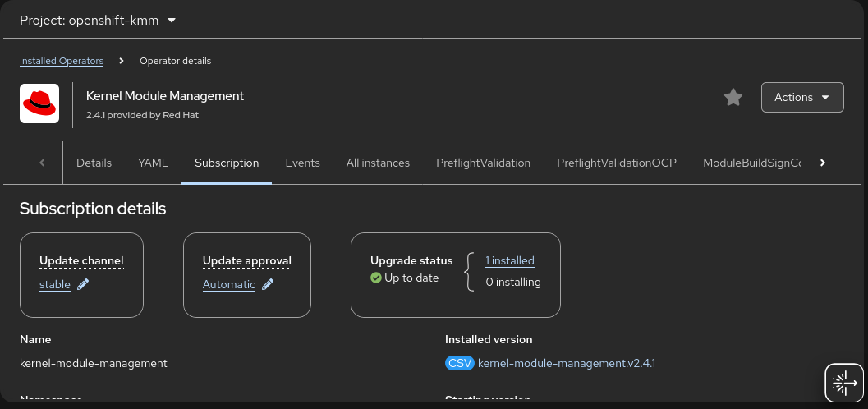Image resolution: width=868 pixels, height=409 pixels.
Task: Open kernel-module-management.v2.4.1 version link
Action: click(566, 363)
